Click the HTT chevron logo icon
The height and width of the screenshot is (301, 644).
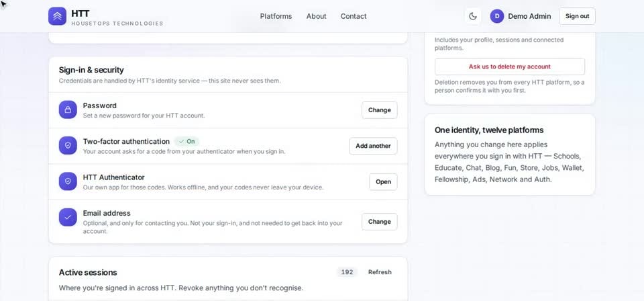tap(57, 16)
